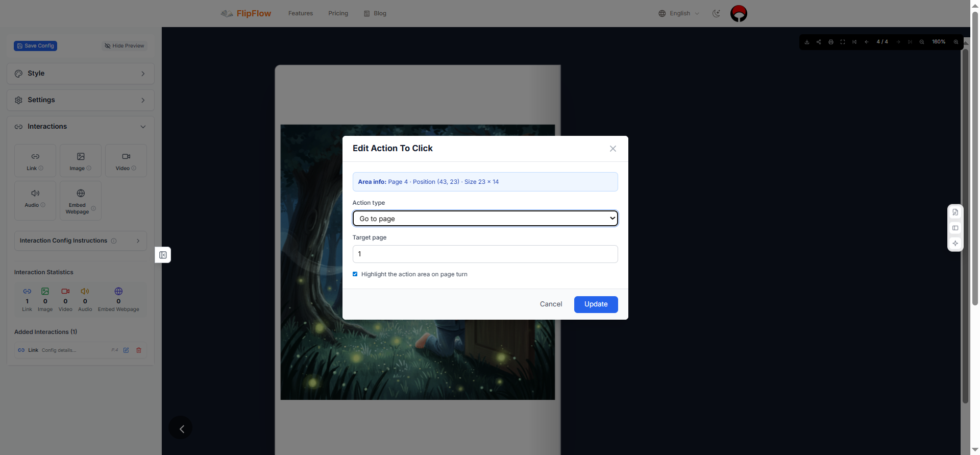
Task: Expand the Style section
Action: pyautogui.click(x=81, y=74)
